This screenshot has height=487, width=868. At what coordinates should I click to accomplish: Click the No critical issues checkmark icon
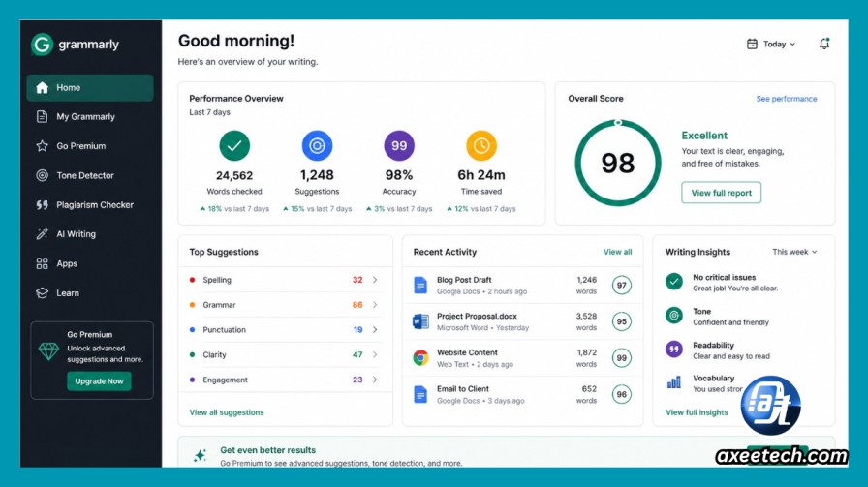(673, 282)
